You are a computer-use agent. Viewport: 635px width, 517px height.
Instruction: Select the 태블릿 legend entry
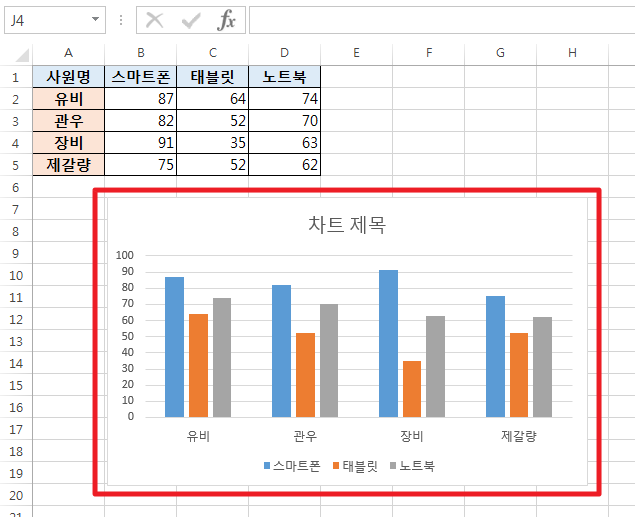[355, 466]
